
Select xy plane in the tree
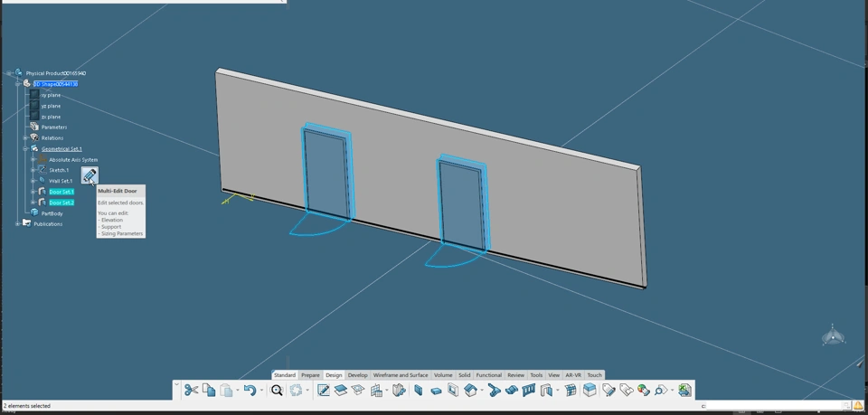(x=51, y=95)
